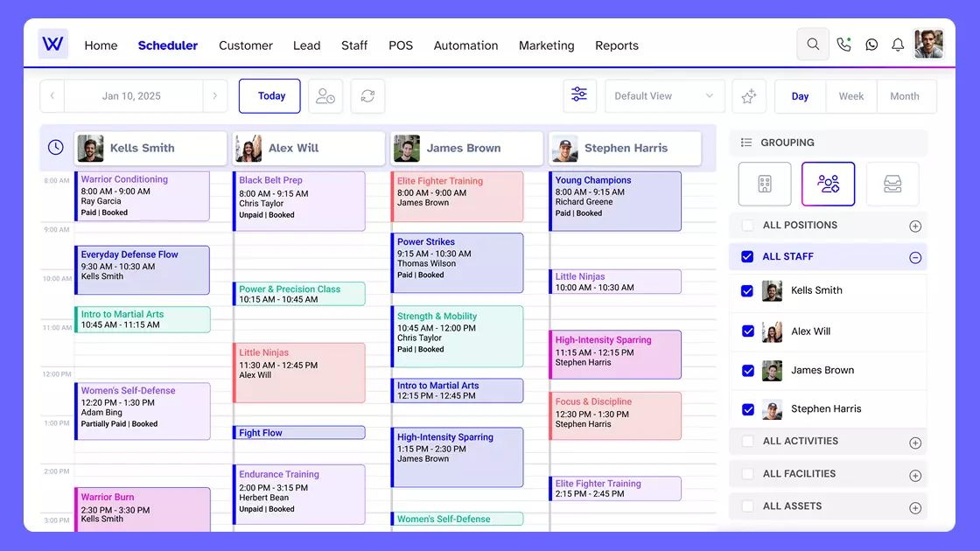This screenshot has width=980, height=551.
Task: Open Warrior Conditioning appointment
Action: tap(143, 196)
